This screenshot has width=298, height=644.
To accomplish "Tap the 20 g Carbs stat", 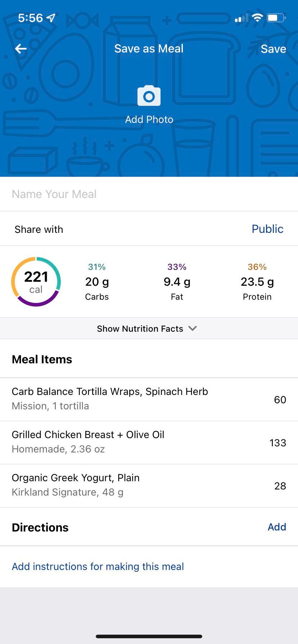I will tap(97, 282).
